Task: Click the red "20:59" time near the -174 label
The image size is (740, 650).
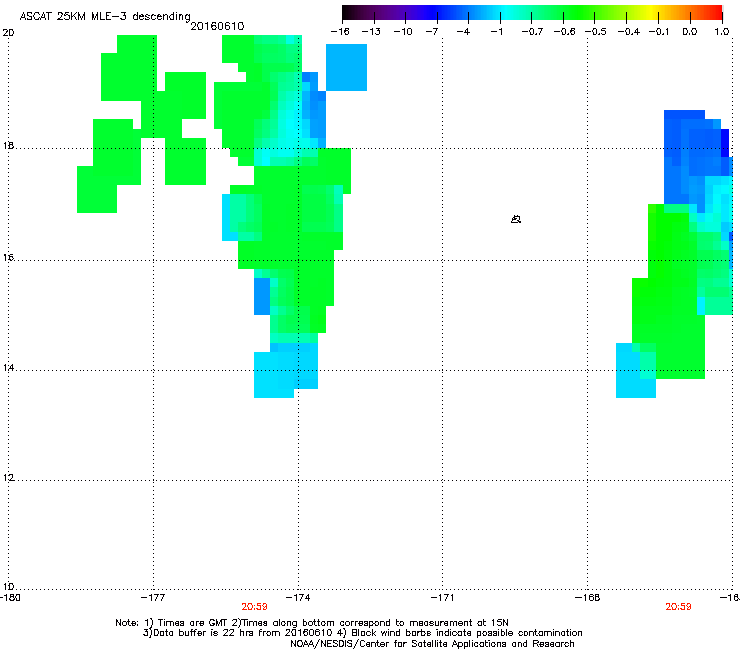Action: coord(254,607)
